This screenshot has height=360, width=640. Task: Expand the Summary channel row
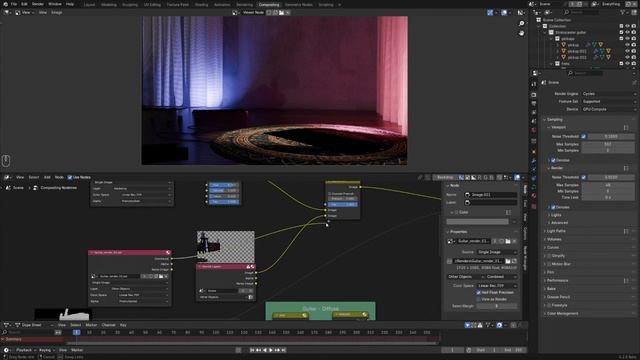point(3,339)
